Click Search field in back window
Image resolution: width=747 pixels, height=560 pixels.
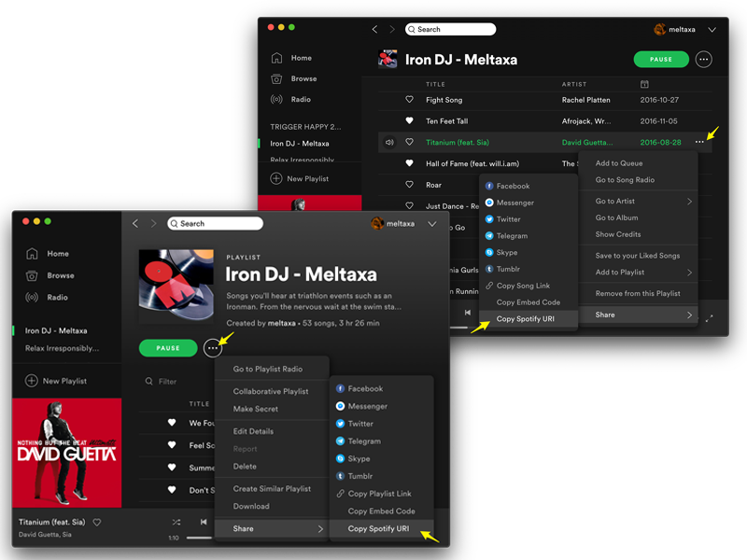[451, 29]
